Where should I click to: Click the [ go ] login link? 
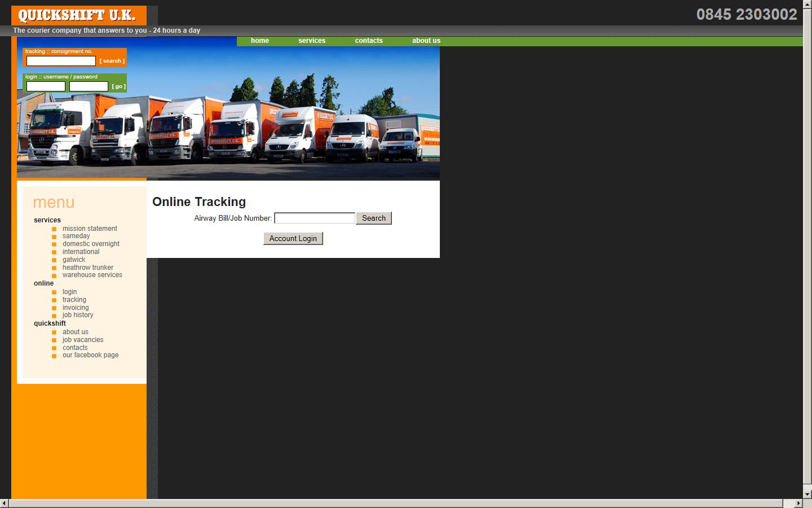point(118,86)
